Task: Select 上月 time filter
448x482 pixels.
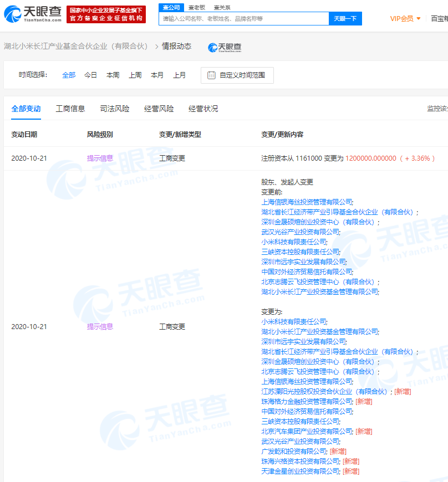Action: pyautogui.click(x=180, y=75)
